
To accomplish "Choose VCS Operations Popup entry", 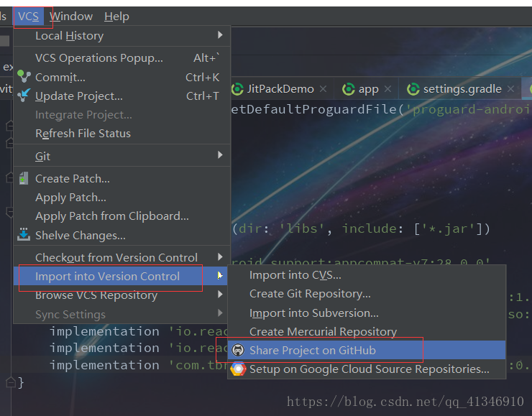I will pos(121,58).
